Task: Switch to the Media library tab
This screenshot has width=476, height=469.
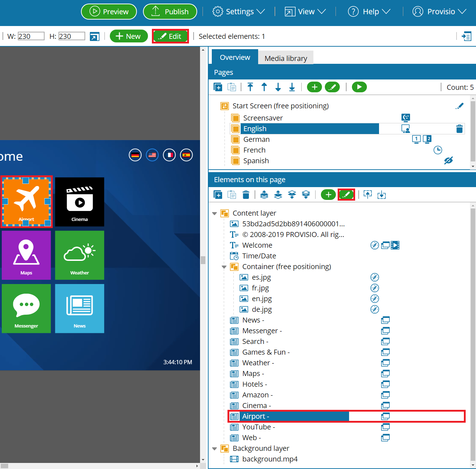Action: click(x=286, y=58)
